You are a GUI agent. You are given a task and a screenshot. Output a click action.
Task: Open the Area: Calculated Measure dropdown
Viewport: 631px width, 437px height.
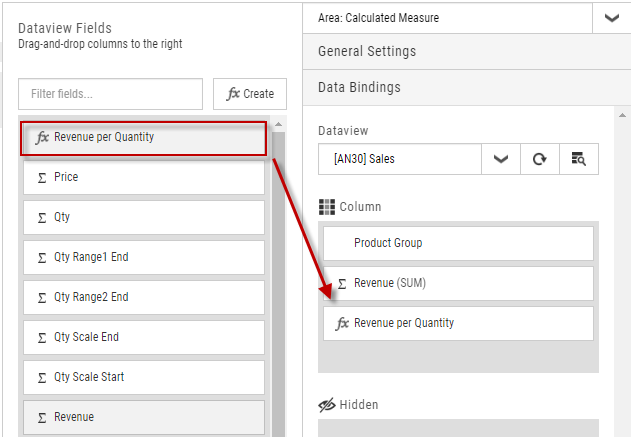(447, 18)
